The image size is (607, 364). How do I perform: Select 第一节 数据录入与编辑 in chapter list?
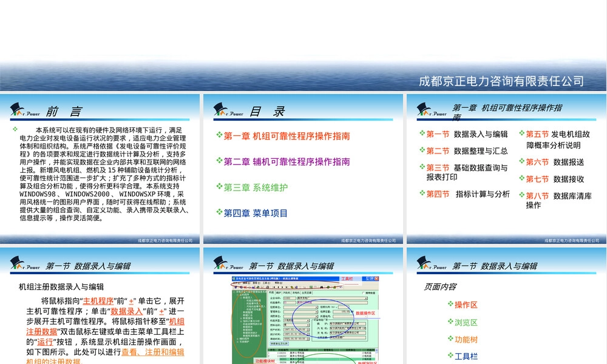[467, 134]
